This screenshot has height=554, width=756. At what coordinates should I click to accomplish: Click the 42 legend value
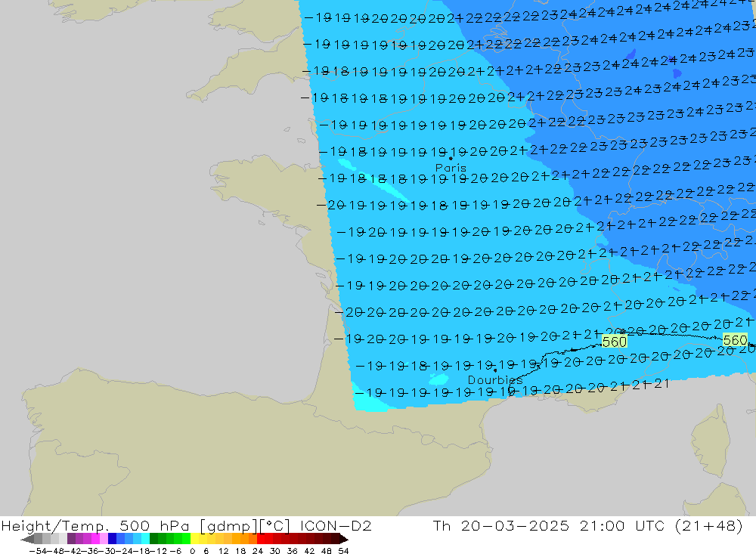(309, 551)
